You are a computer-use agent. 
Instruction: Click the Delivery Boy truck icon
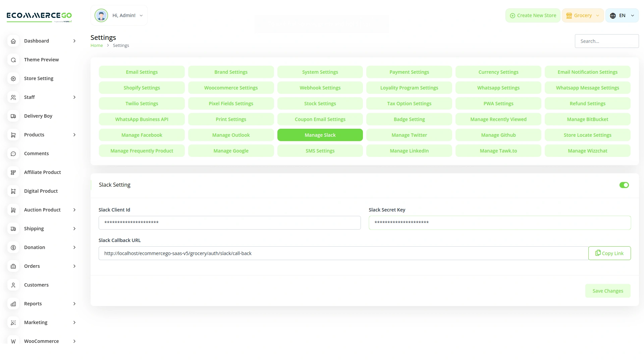(x=13, y=116)
